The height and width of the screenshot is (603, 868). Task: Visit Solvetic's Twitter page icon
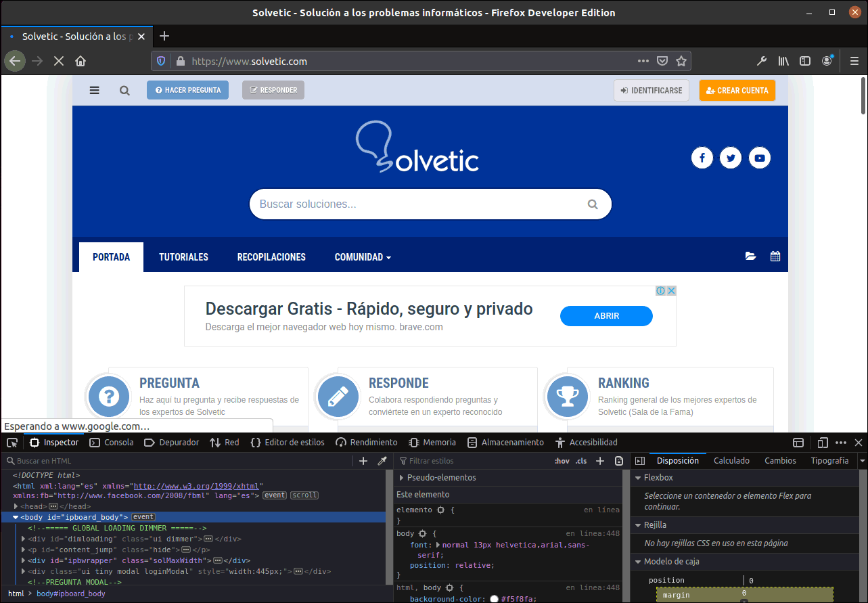[x=731, y=158]
